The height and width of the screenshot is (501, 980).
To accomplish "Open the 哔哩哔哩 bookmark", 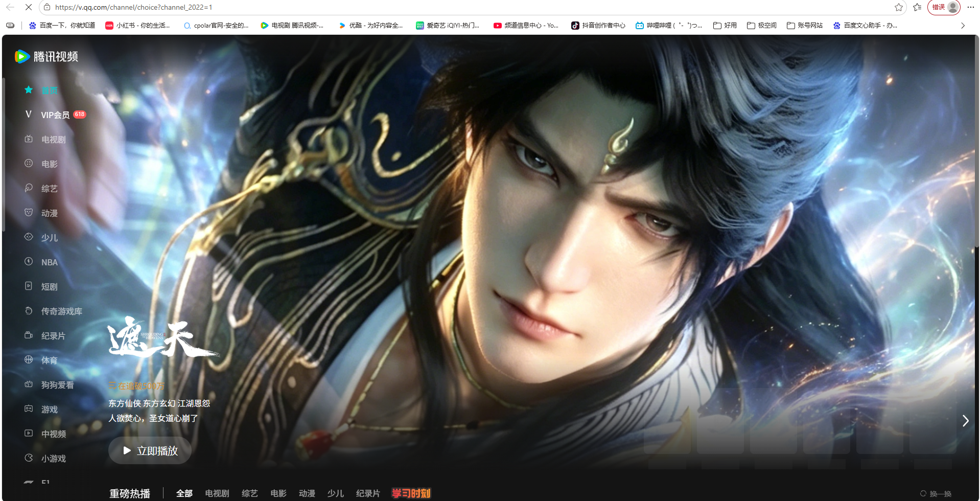I will (x=669, y=26).
